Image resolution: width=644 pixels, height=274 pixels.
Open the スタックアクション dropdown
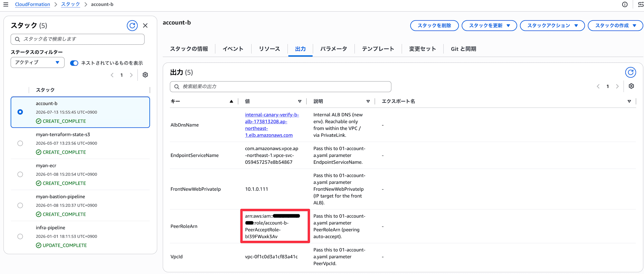552,25
